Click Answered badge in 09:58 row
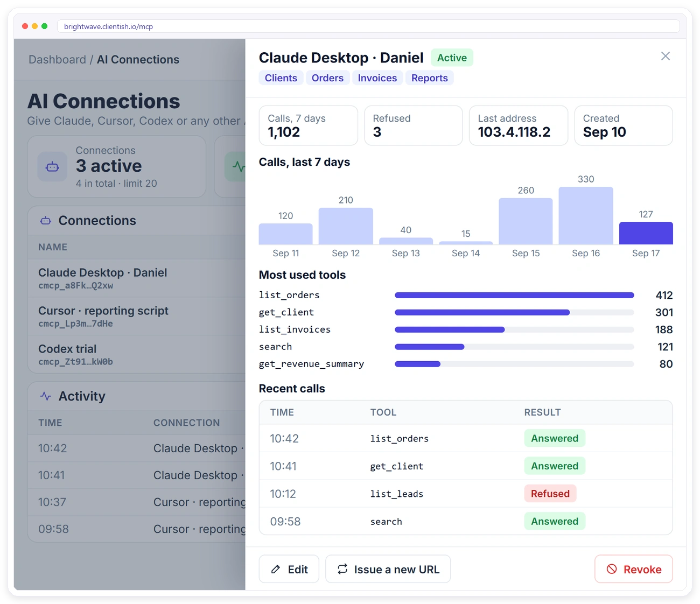This screenshot has width=700, height=604. (x=555, y=521)
